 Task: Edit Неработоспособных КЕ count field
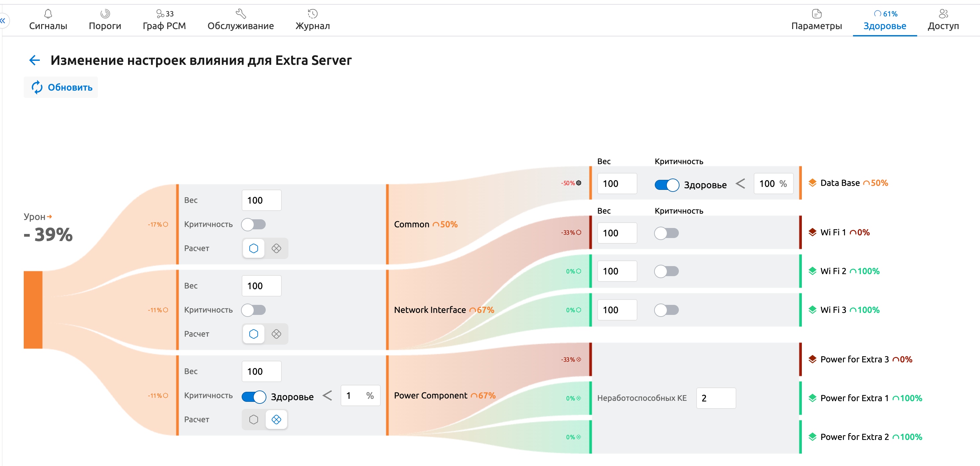point(716,398)
